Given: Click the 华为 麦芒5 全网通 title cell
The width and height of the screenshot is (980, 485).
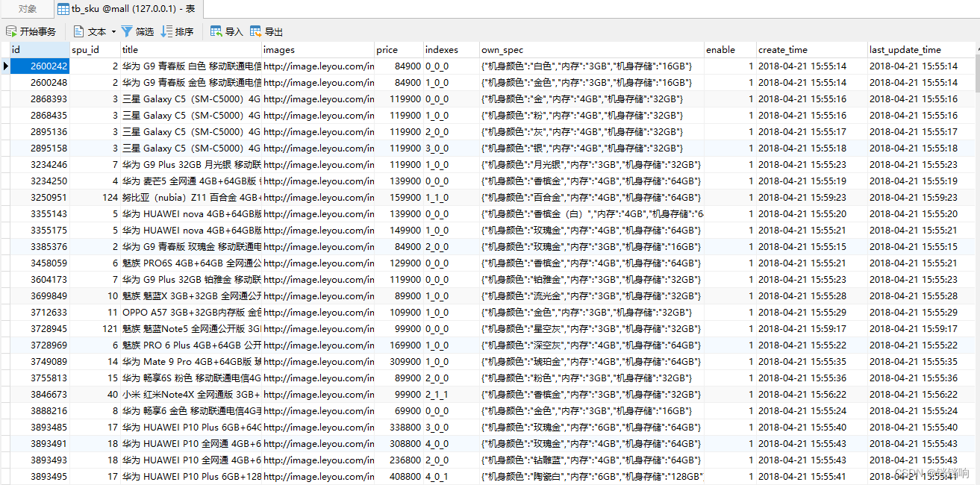Looking at the screenshot, I should click(x=191, y=181).
